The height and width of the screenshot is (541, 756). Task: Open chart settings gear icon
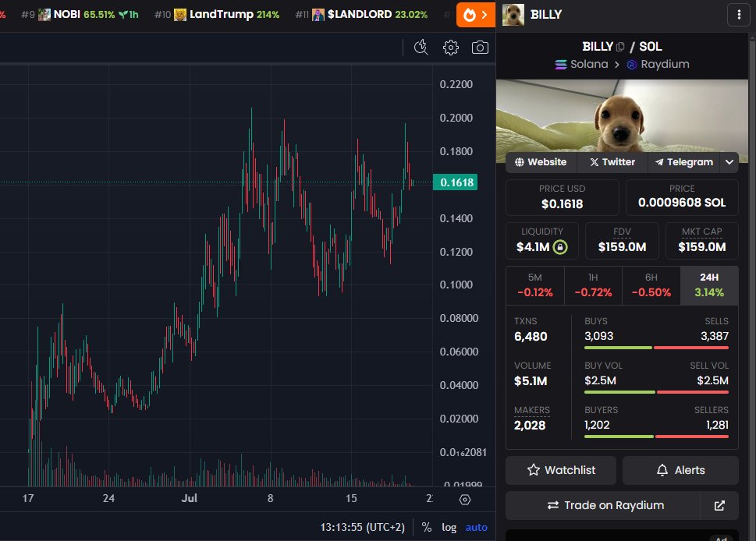click(x=451, y=48)
